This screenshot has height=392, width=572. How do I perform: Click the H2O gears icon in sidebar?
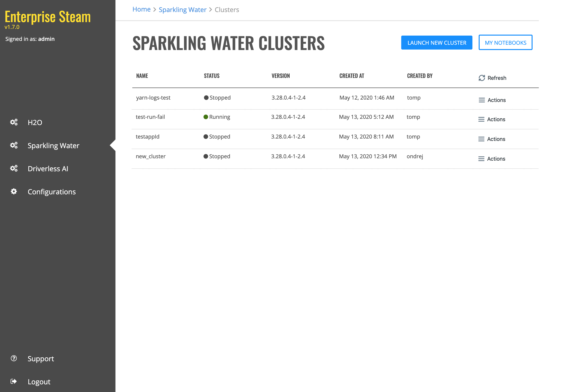[x=14, y=122]
